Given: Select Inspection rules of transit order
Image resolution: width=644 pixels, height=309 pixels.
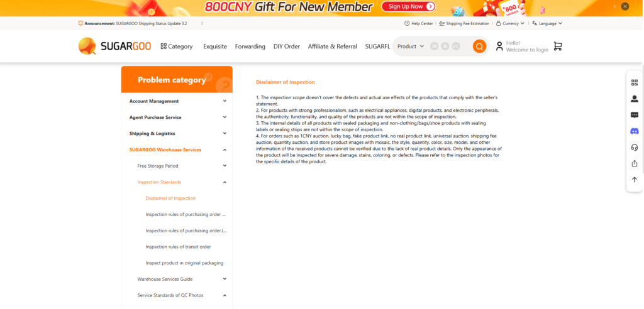Looking at the screenshot, I should pyautogui.click(x=178, y=247).
